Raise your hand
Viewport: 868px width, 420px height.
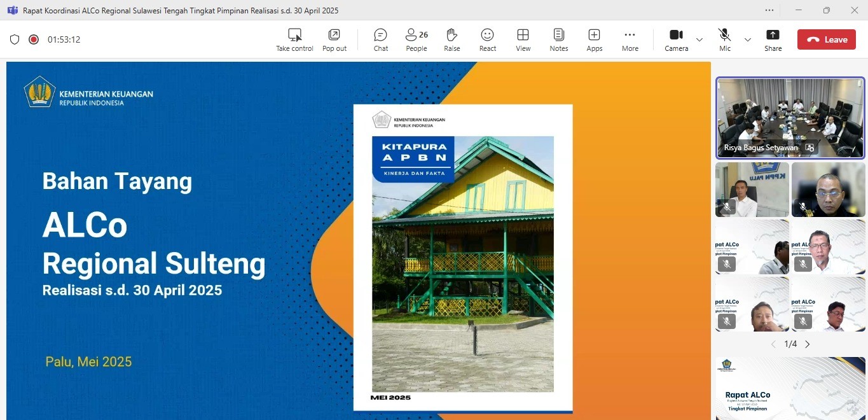tap(451, 39)
